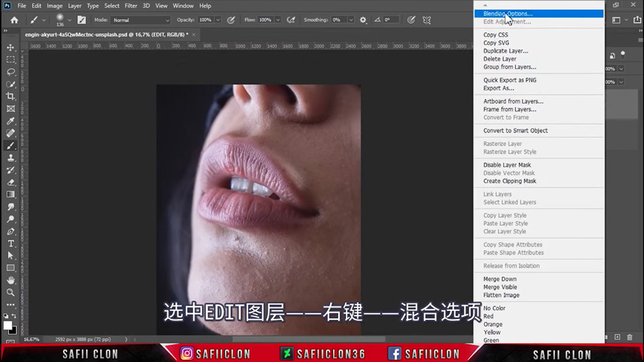Select the Path Selection tool

(x=10, y=255)
